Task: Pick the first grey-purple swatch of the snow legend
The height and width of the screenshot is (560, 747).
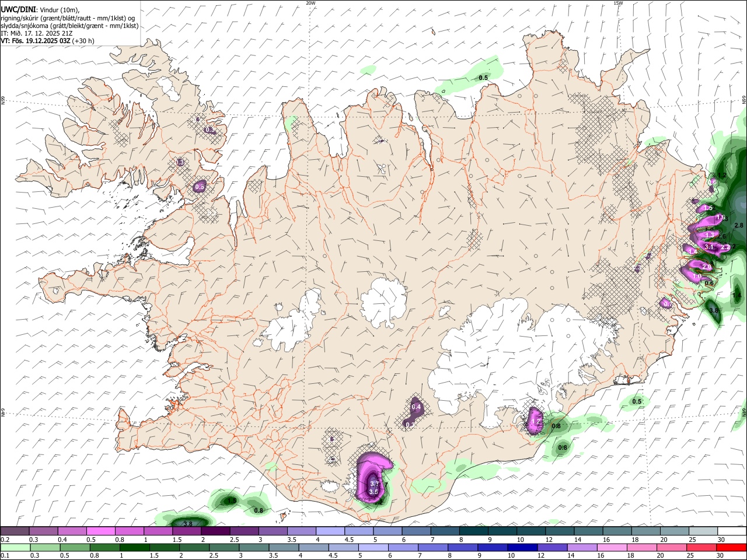Action: point(15,531)
